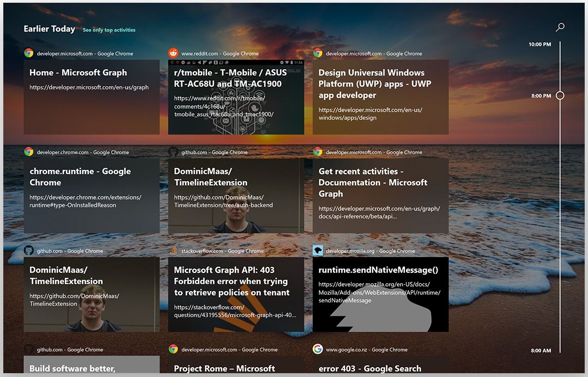This screenshot has height=377, width=588.
Task: Click Google icon above error 403 search card
Action: pyautogui.click(x=318, y=349)
